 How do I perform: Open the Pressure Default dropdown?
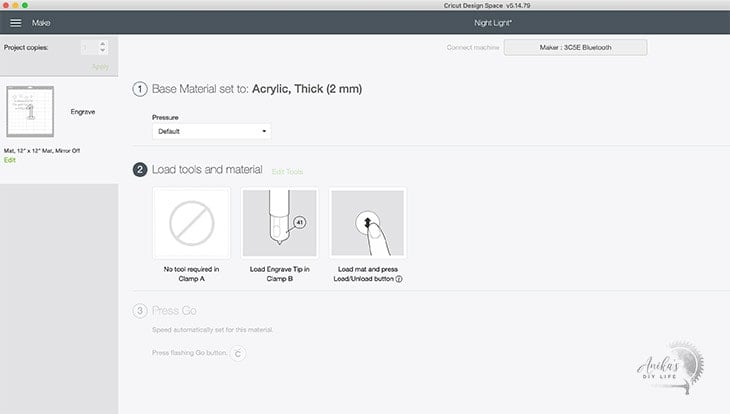coord(211,131)
